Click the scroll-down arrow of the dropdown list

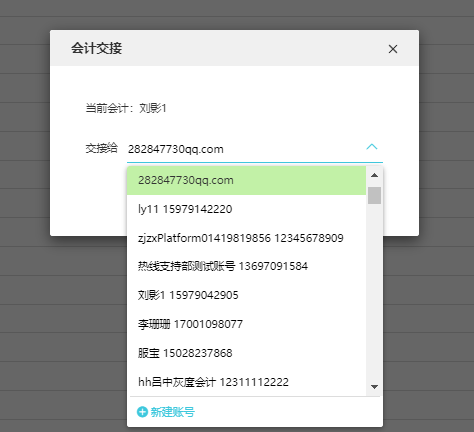(374, 387)
